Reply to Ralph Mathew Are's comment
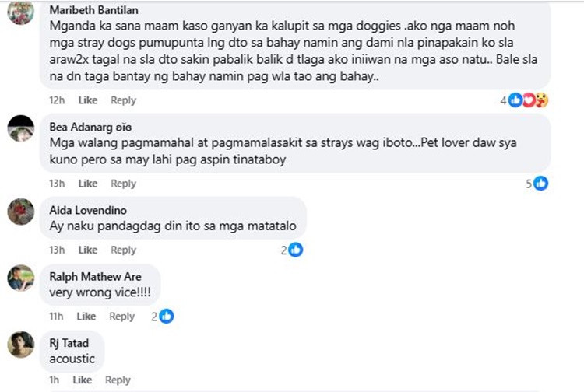Viewport: 584px width, 392px height. tap(121, 317)
